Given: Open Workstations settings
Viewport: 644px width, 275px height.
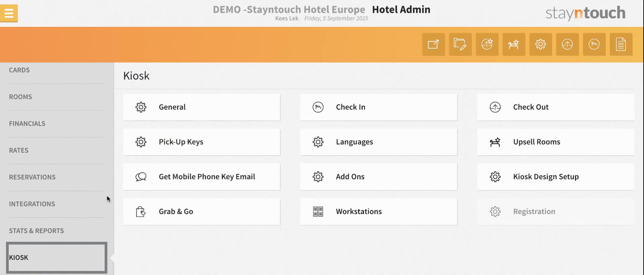Looking at the screenshot, I should click(x=379, y=212).
